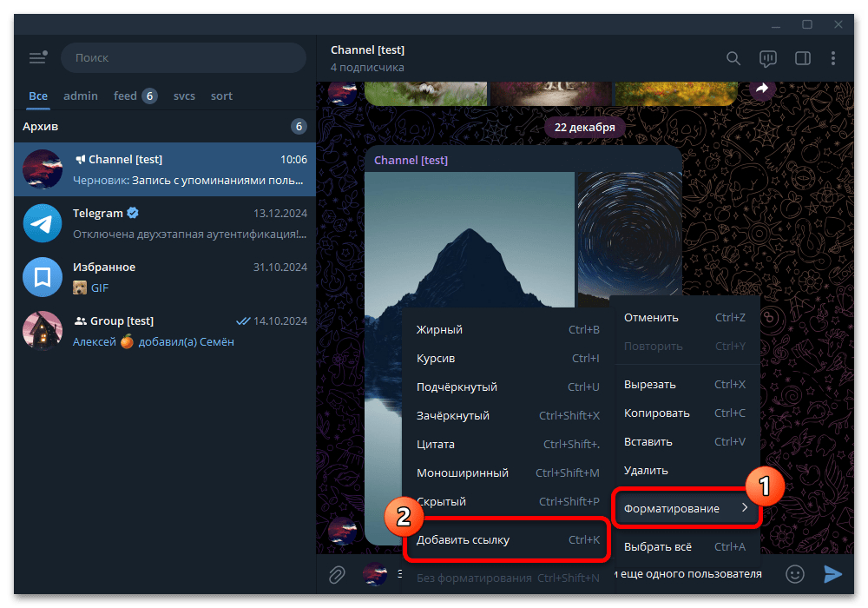Open the star trails photo thumbnail

(629, 239)
